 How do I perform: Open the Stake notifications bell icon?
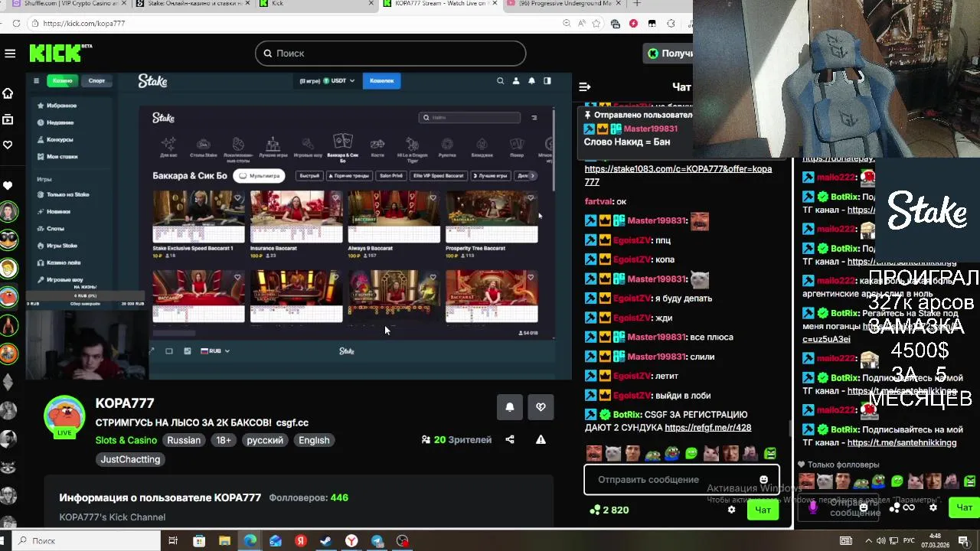(x=531, y=80)
